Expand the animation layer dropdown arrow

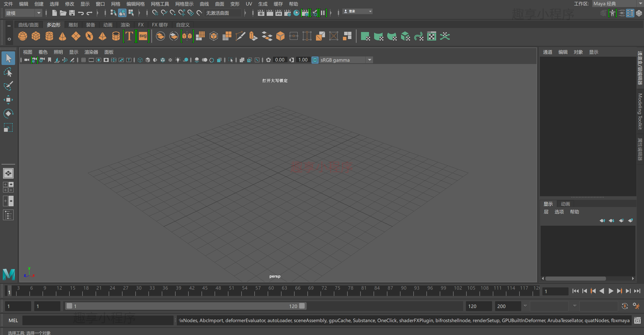pyautogui.click(x=525, y=306)
